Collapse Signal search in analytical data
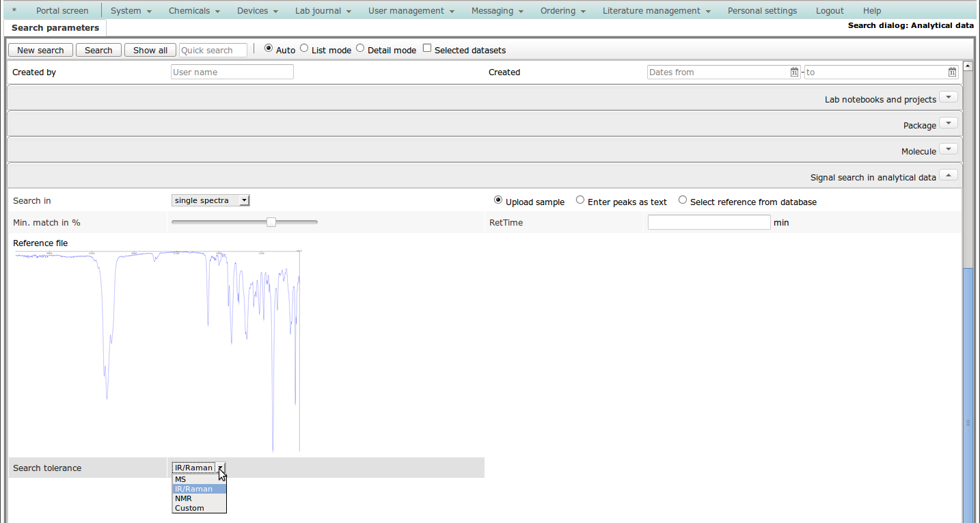980x523 pixels. click(948, 176)
